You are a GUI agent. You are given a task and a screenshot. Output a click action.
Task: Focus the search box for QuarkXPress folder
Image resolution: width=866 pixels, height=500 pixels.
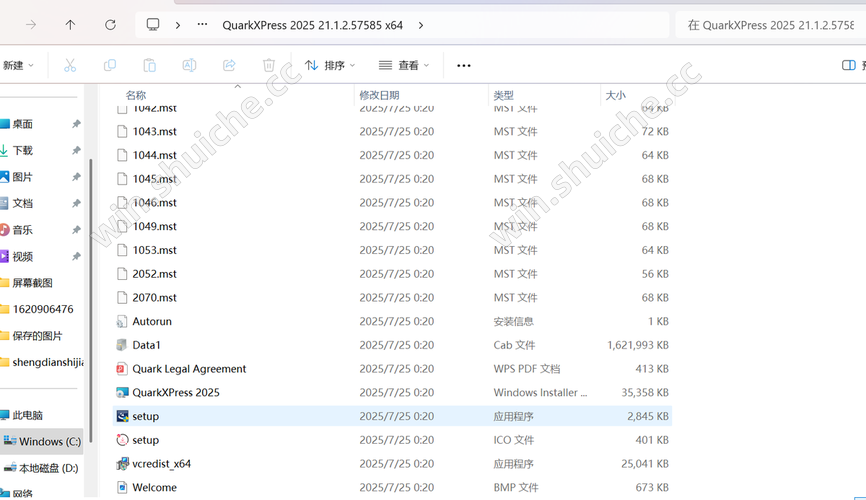770,25
